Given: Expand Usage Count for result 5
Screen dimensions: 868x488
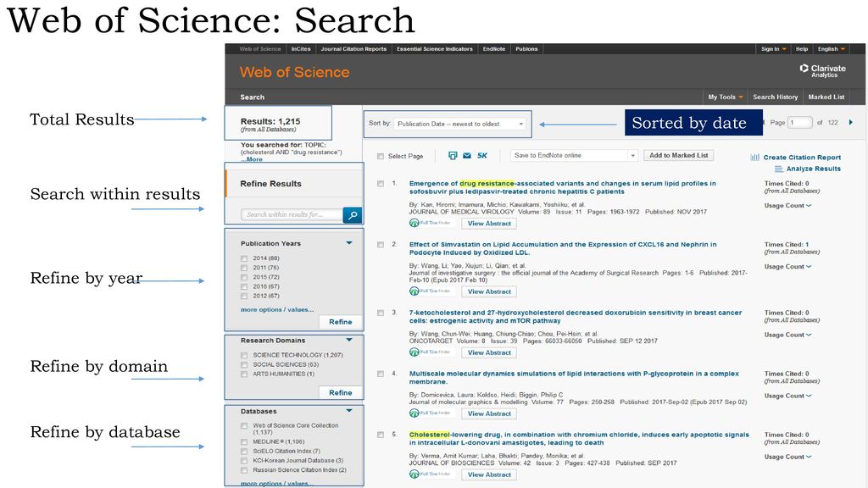Looking at the screenshot, I should pos(787,457).
